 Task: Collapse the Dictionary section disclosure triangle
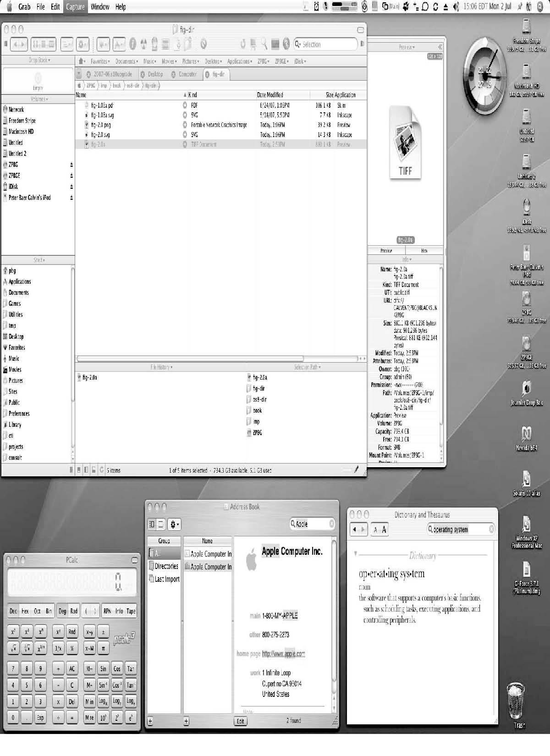coord(355,553)
